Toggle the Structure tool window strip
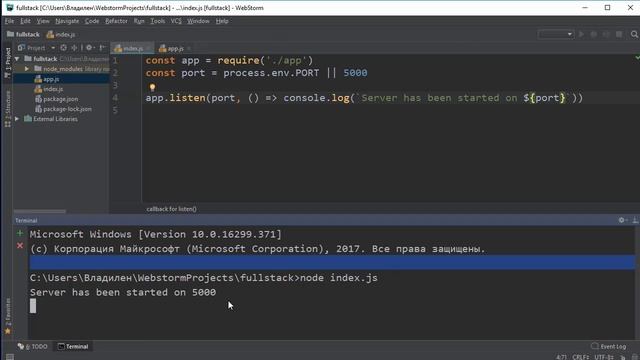Image resolution: width=640 pixels, height=360 pixels. (x=7, y=109)
